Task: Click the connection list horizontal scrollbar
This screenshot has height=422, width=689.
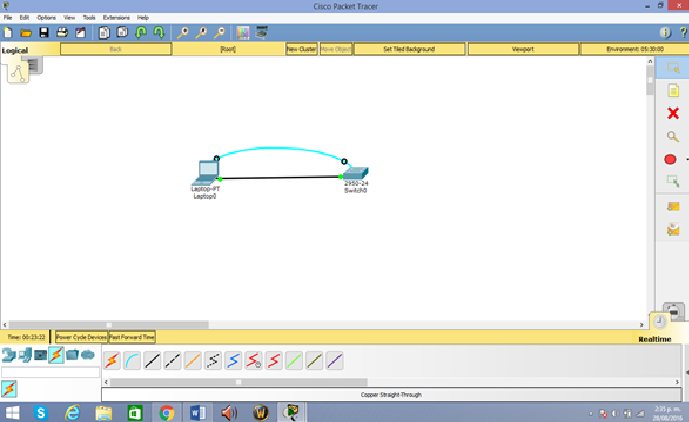Action: click(x=238, y=382)
